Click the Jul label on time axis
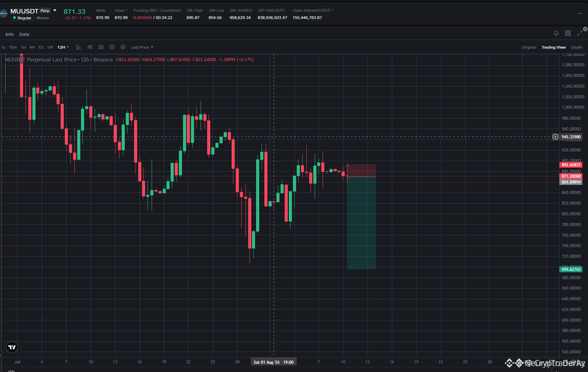The height and width of the screenshot is (372, 588). pos(17,362)
